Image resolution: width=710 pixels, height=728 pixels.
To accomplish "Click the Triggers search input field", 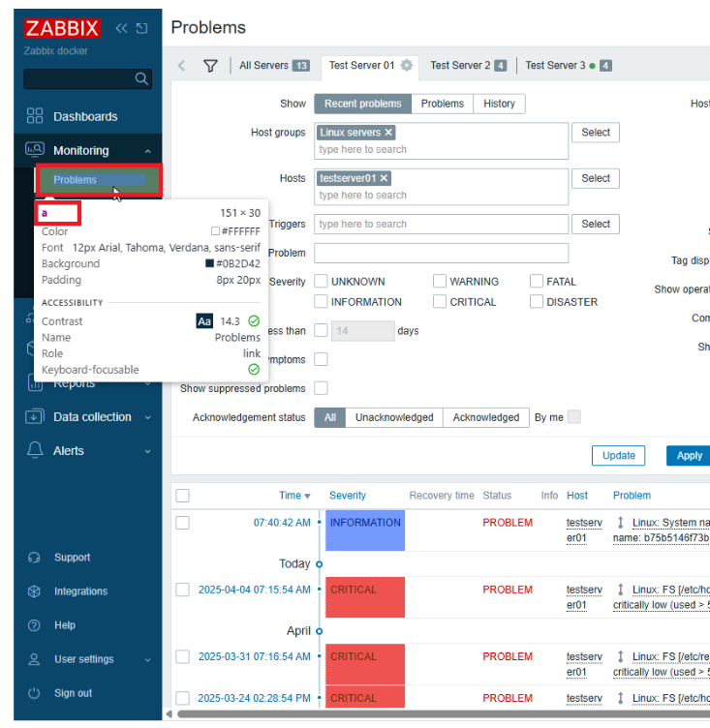I will coord(441,224).
